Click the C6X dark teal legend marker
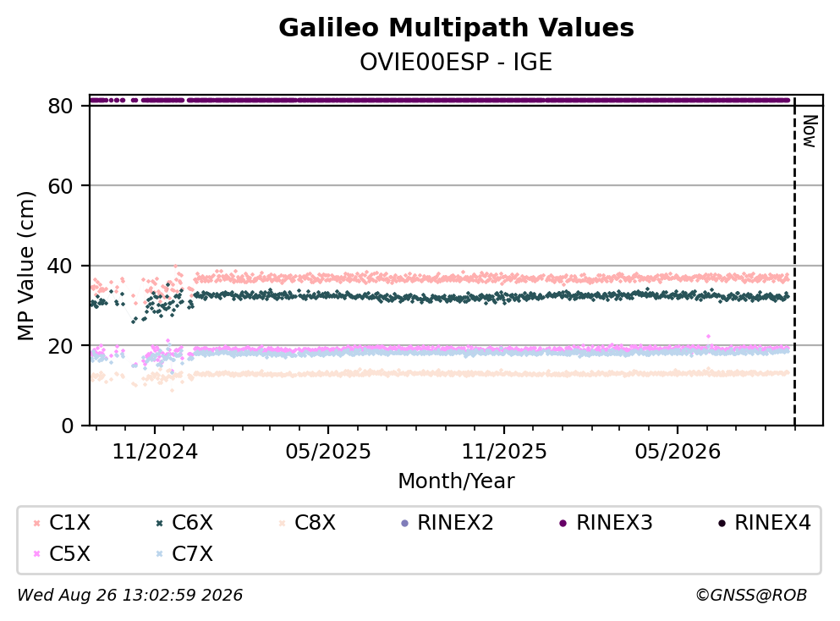840x621 pixels. 159,523
